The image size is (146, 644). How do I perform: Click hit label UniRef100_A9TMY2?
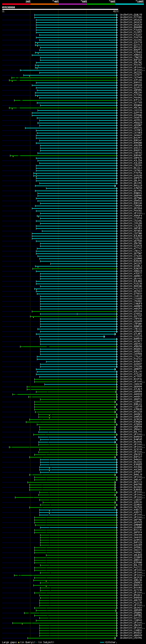(131, 120)
